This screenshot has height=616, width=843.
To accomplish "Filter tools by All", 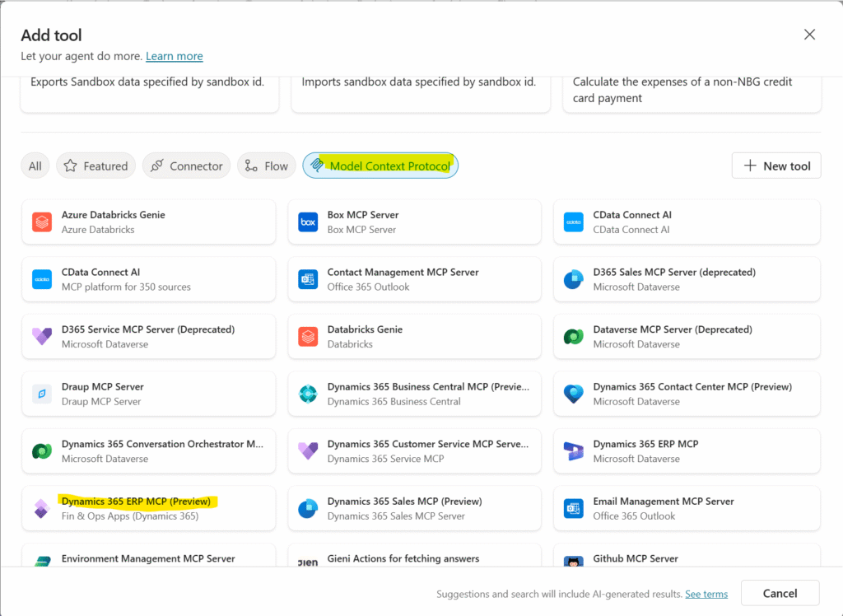I will pos(35,166).
